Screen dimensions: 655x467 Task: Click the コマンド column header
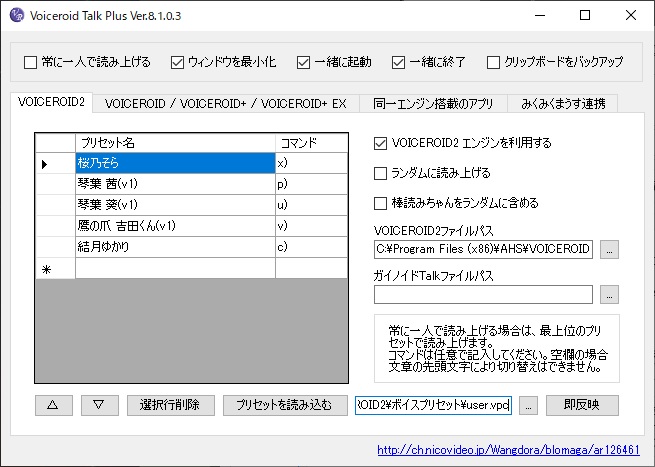coord(311,143)
